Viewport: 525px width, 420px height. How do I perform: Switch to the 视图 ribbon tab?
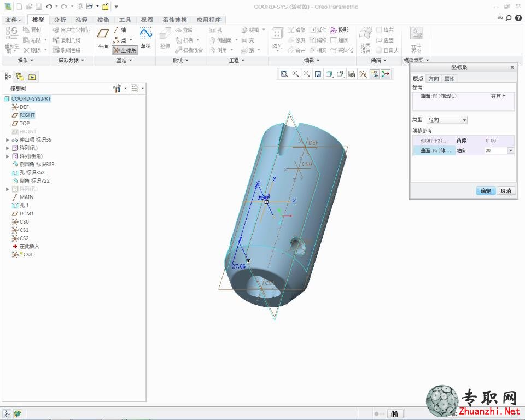point(147,20)
